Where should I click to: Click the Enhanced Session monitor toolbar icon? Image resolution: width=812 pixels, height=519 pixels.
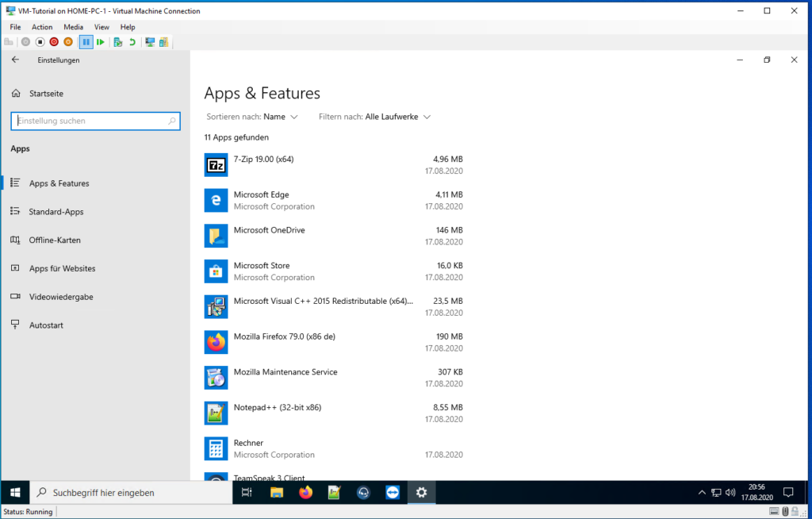(150, 42)
